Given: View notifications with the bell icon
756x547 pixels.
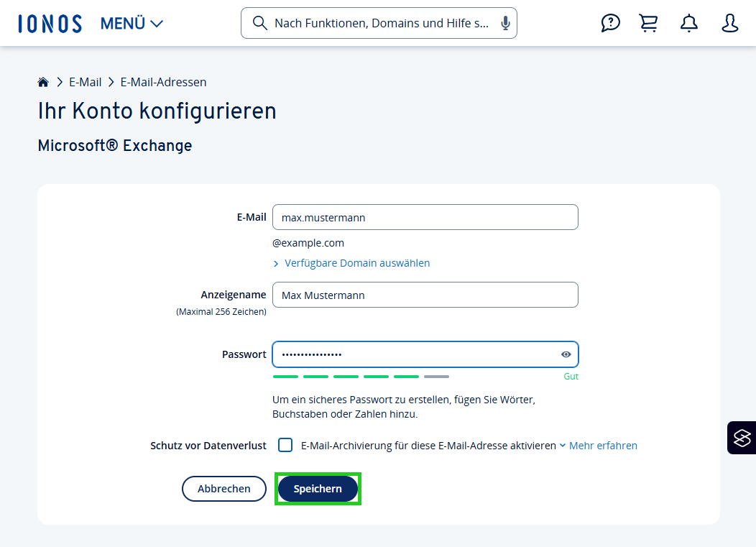Looking at the screenshot, I should pyautogui.click(x=688, y=23).
